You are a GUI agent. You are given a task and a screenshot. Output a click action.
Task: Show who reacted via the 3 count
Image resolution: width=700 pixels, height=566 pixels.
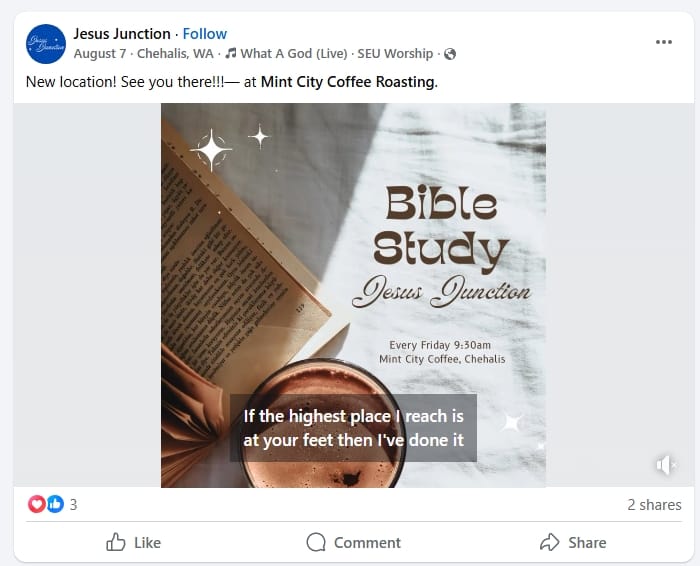pos(73,505)
